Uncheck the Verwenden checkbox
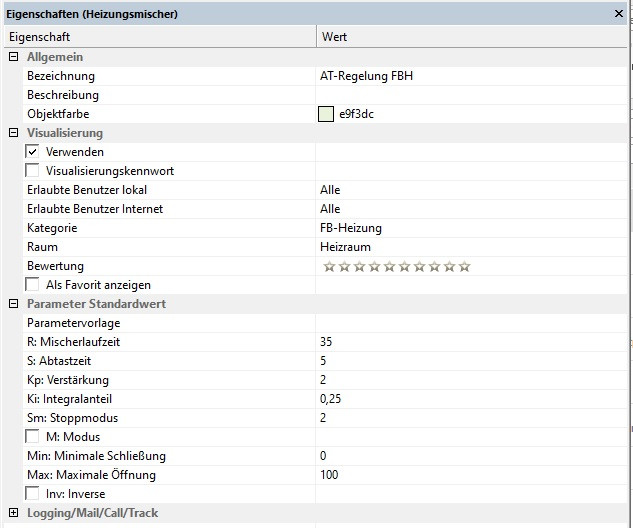 pyautogui.click(x=33, y=152)
